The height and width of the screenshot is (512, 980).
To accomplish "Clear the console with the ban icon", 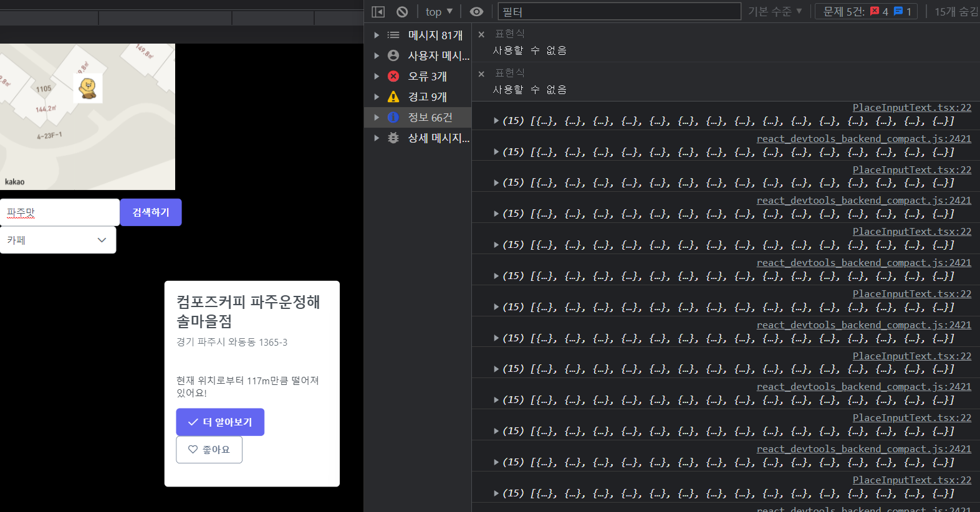I will [x=402, y=12].
